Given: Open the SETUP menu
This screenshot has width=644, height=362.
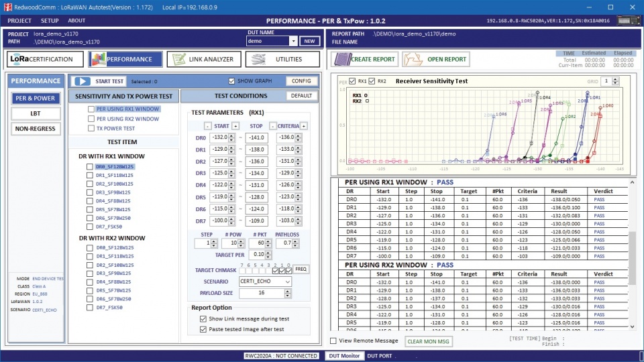Looking at the screenshot, I should 50,21.
